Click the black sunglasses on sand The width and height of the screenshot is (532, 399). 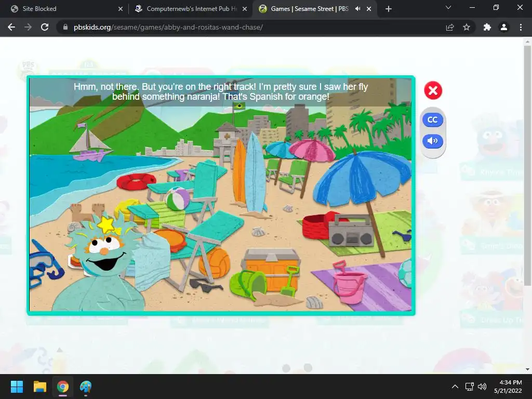(x=206, y=286)
